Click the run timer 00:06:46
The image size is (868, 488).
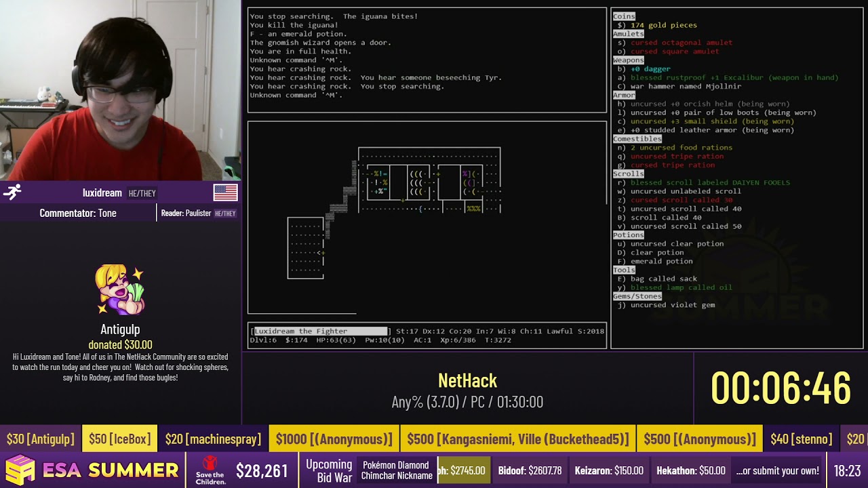tap(781, 388)
